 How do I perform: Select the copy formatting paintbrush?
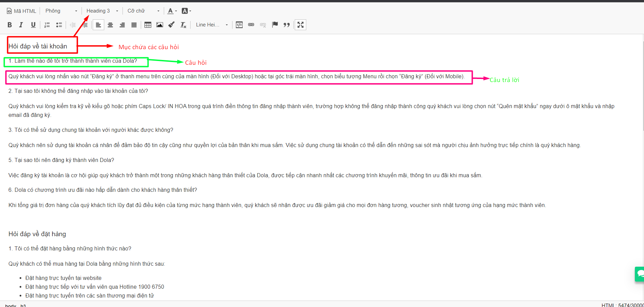[x=172, y=25]
